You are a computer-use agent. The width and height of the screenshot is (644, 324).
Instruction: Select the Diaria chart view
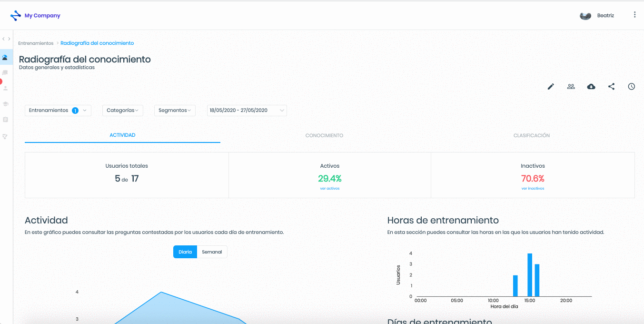[x=185, y=252]
